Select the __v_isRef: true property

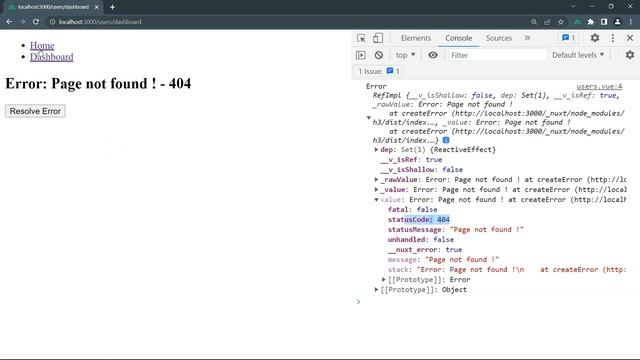pyautogui.click(x=411, y=160)
